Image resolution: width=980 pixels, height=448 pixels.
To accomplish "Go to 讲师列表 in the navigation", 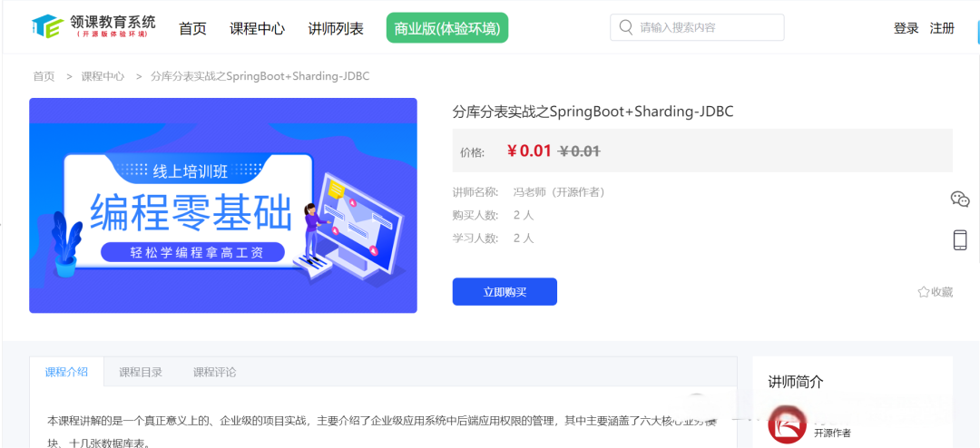I will (336, 29).
